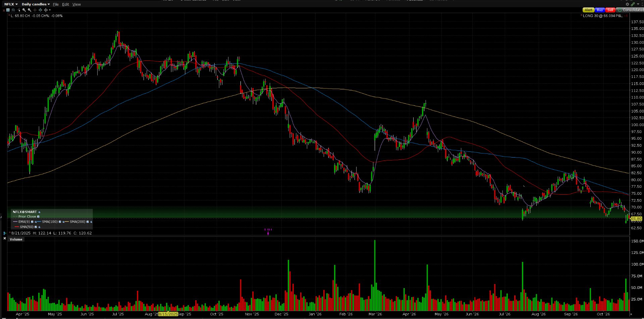Edit EMA(9) with its wrench icon
The height and width of the screenshot is (319, 644).
click(36, 222)
